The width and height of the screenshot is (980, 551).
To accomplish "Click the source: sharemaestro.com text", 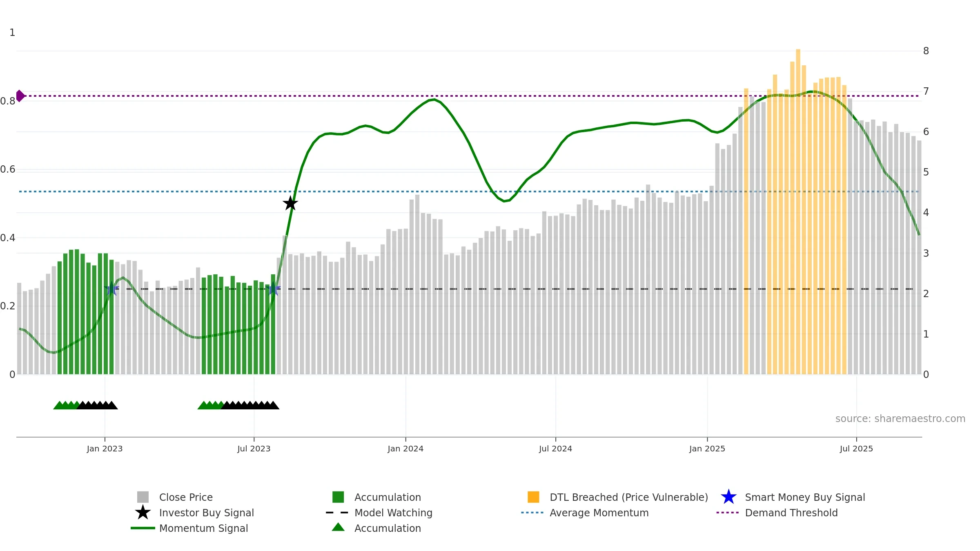I will coord(900,419).
